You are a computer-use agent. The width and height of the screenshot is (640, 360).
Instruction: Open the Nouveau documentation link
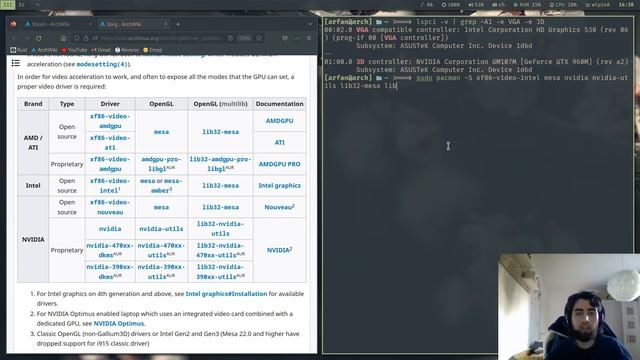point(278,207)
